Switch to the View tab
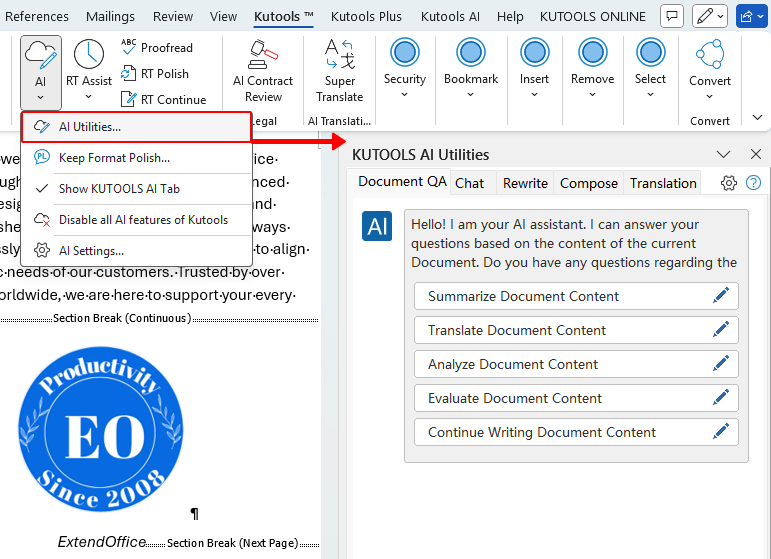The height and width of the screenshot is (559, 771). [x=223, y=16]
